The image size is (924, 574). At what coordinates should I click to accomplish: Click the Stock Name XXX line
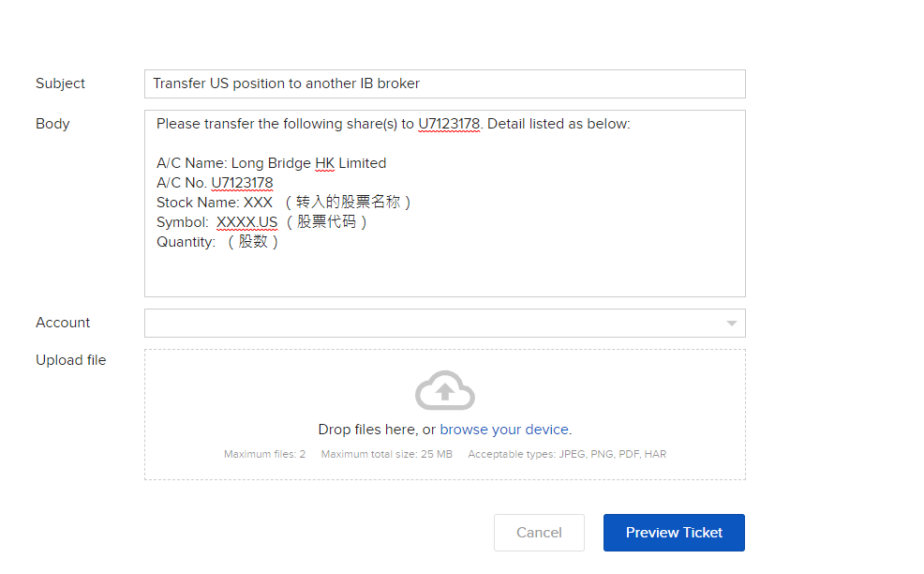283,203
